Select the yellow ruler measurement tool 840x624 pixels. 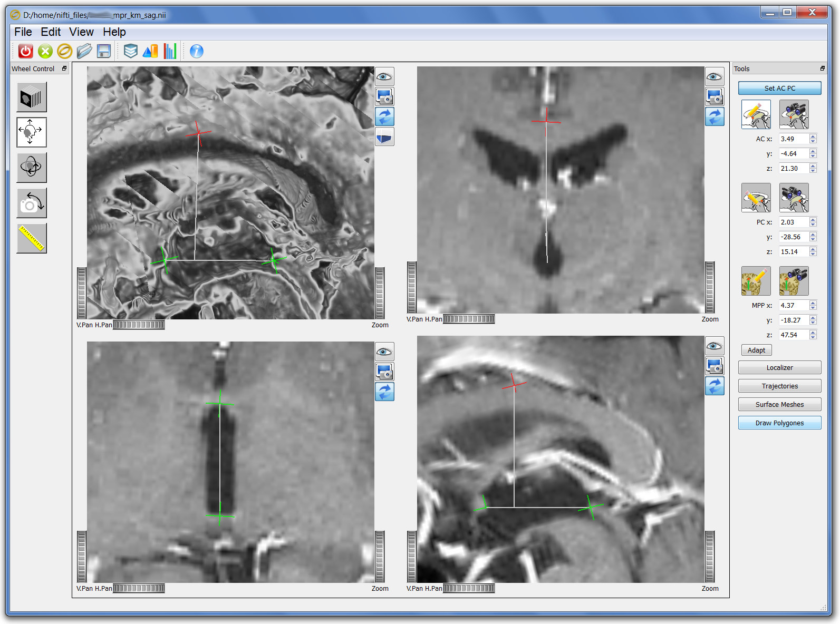tap(32, 238)
